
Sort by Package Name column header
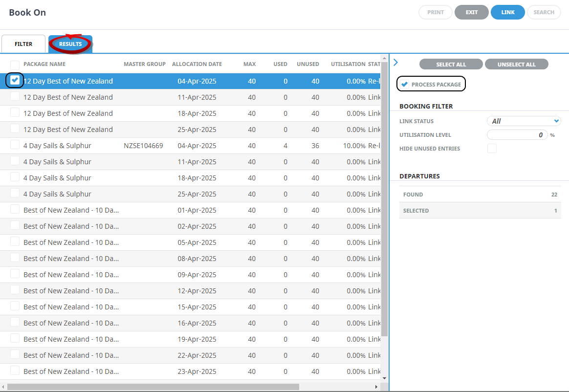[x=44, y=64]
